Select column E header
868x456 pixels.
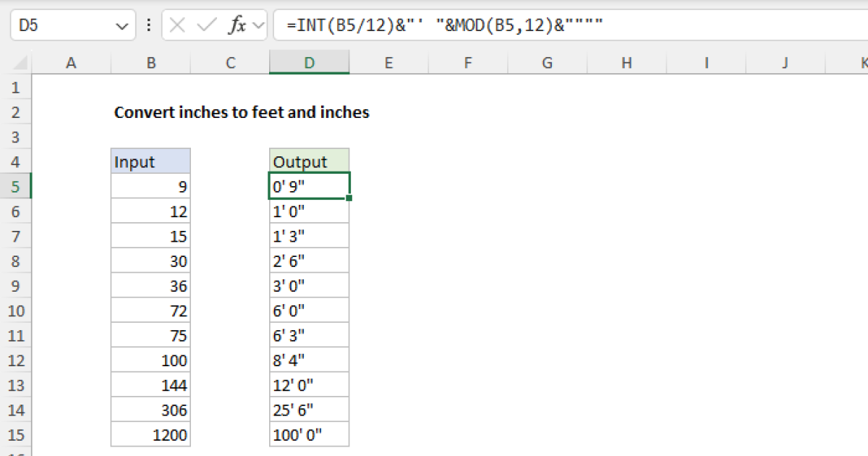388,63
